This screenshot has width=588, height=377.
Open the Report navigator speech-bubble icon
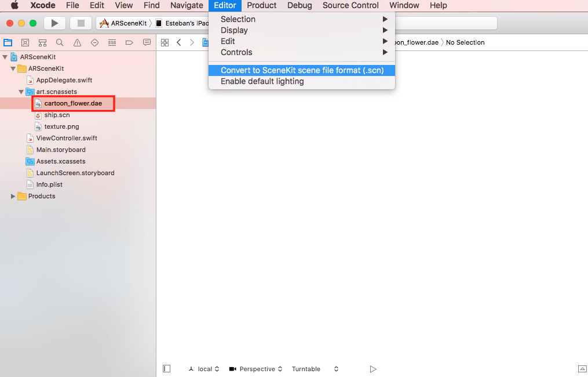click(147, 42)
